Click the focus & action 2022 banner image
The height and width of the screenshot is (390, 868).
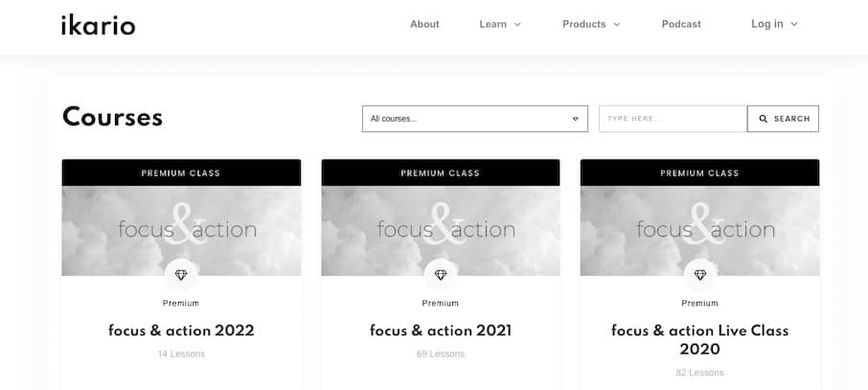(181, 228)
